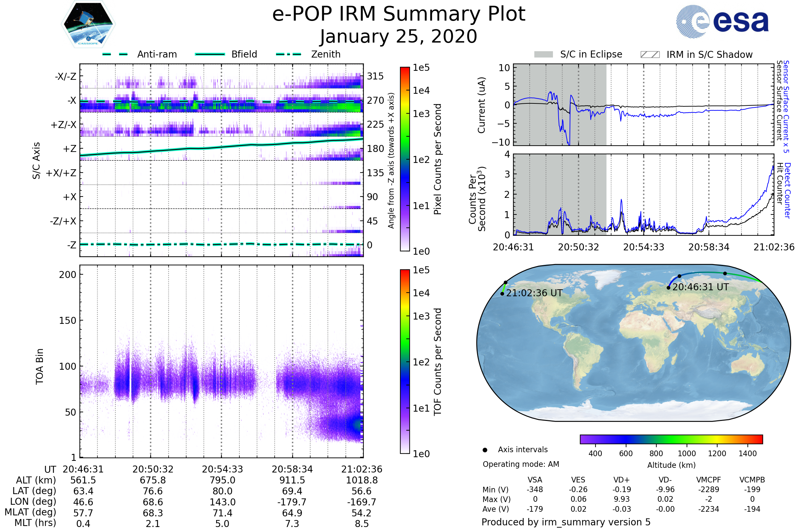Screen dimensions: 798x532
Task: Click the Axis intervals black dot marker
Action: [485, 450]
